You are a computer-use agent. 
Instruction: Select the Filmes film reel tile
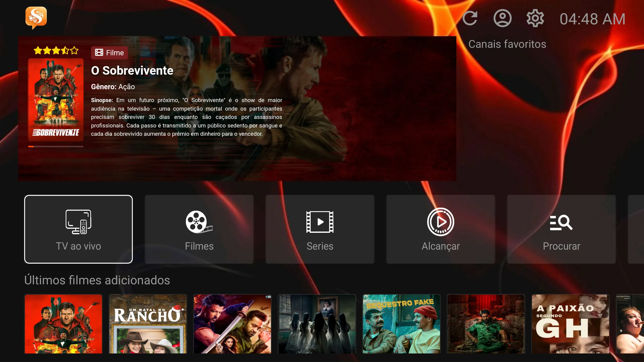[199, 229]
